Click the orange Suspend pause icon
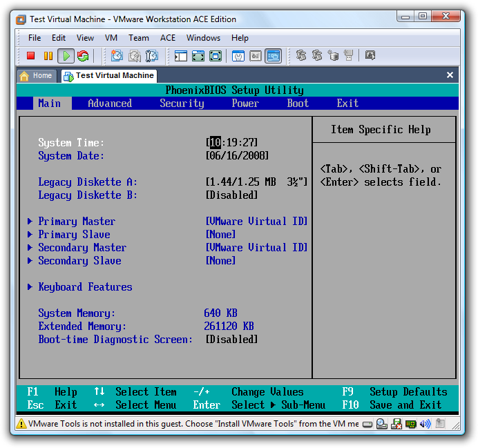 pyautogui.click(x=48, y=56)
